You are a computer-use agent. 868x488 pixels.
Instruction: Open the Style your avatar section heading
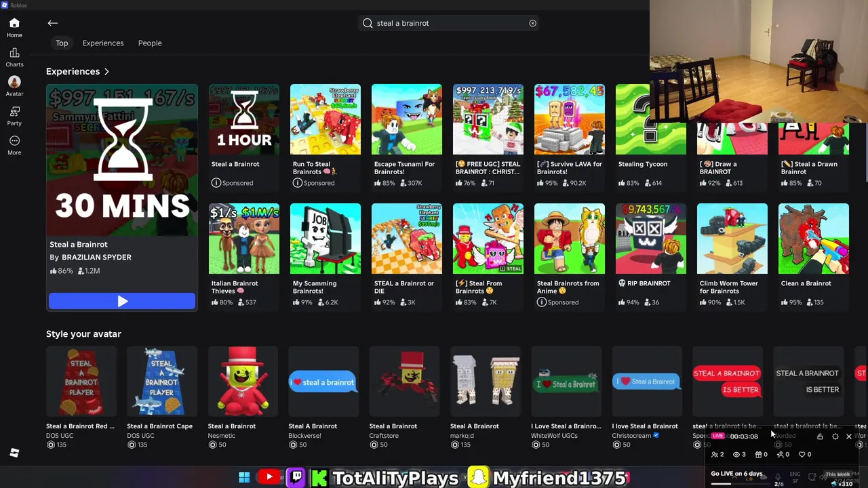coord(83,334)
